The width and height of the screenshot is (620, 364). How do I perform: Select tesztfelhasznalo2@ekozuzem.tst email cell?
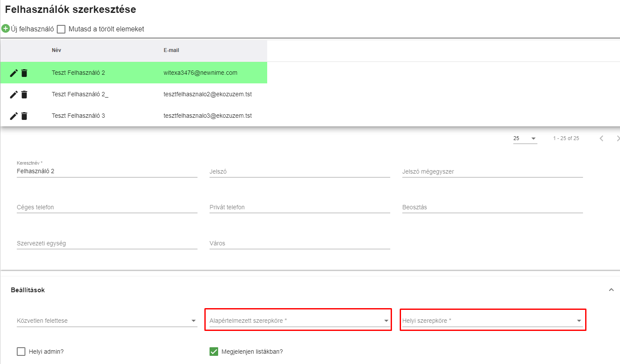[x=208, y=94]
